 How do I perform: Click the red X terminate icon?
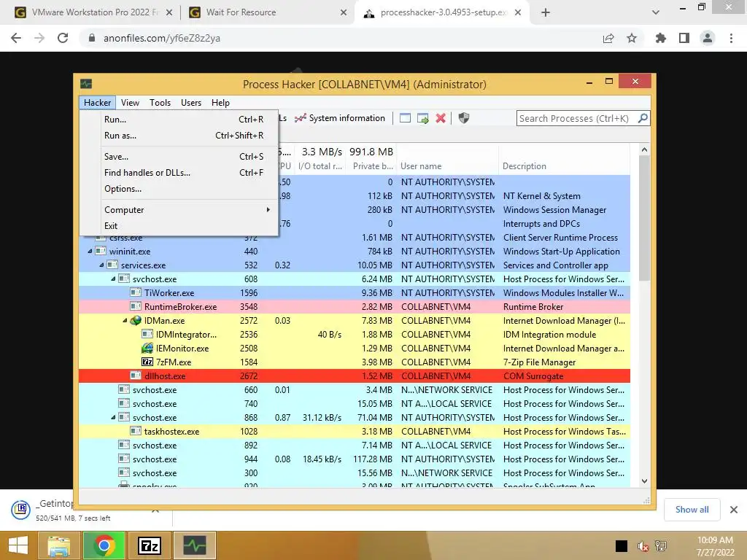441,118
